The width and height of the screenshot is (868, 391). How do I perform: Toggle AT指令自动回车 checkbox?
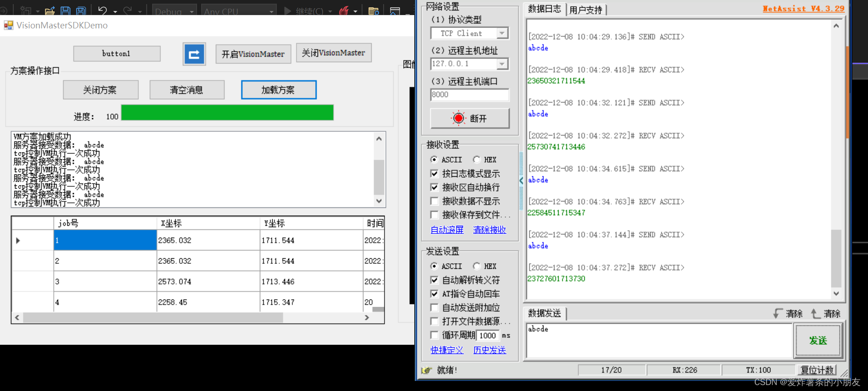click(x=434, y=293)
